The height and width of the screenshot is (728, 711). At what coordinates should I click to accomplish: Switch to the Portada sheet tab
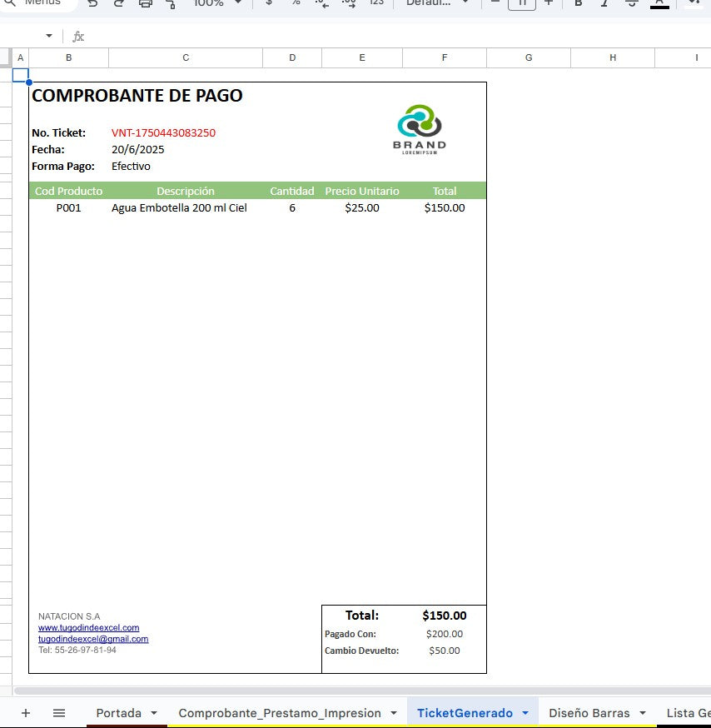[x=118, y=713]
